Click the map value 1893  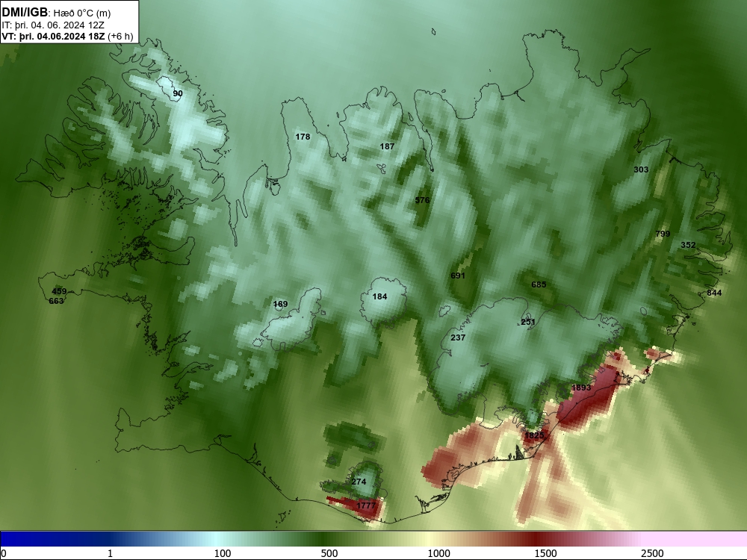point(581,388)
